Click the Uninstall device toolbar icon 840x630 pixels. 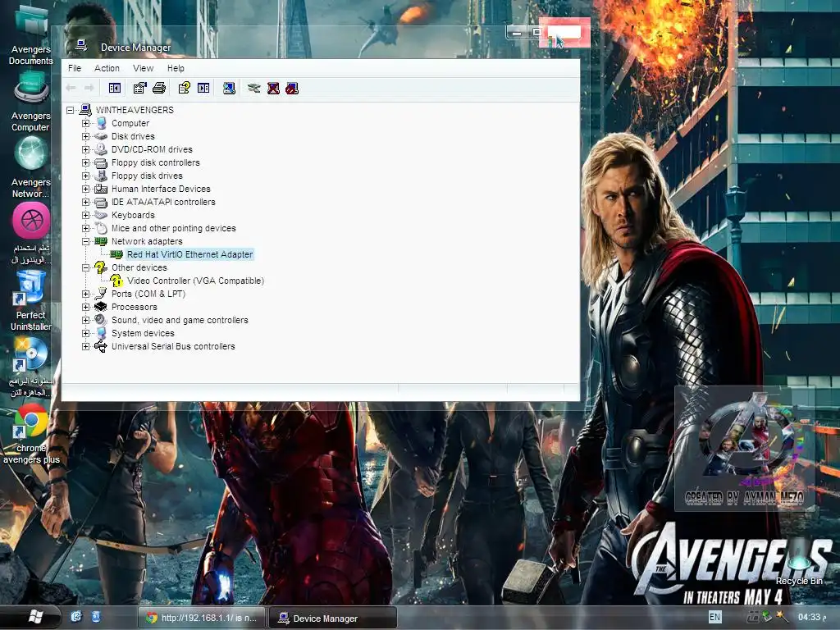[x=273, y=88]
